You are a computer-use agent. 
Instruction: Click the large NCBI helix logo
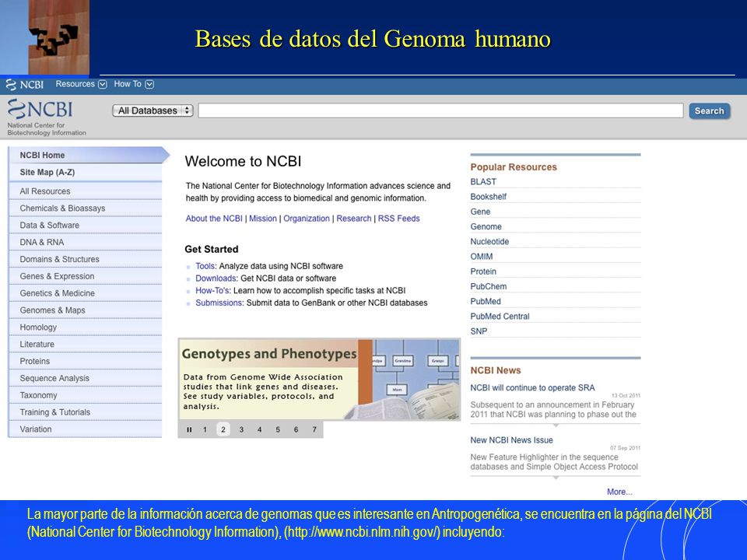(40, 109)
